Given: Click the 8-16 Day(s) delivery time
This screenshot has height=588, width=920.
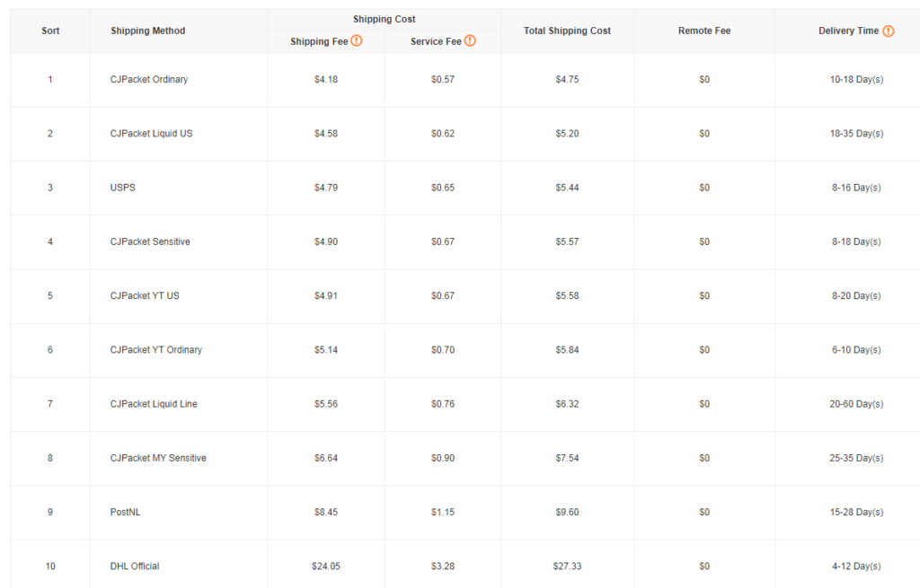Looking at the screenshot, I should coord(856,188).
